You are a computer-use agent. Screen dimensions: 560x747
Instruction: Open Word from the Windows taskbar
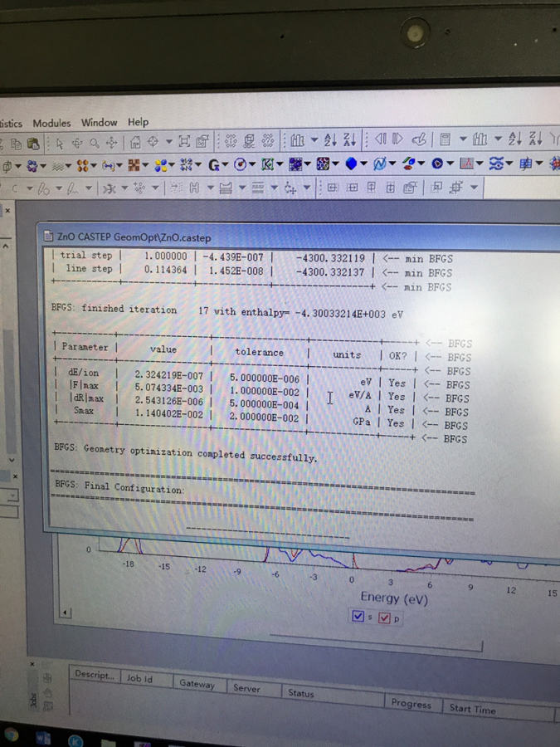pyautogui.click(x=43, y=740)
